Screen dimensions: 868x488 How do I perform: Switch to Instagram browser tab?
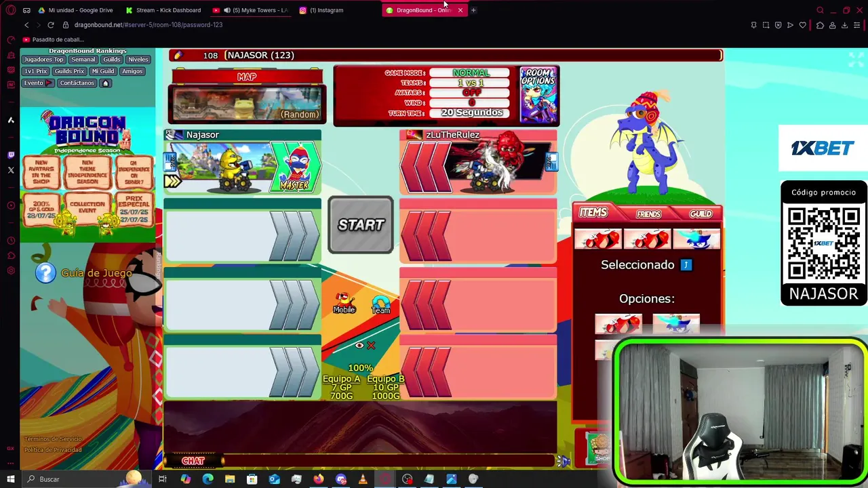[x=337, y=10]
